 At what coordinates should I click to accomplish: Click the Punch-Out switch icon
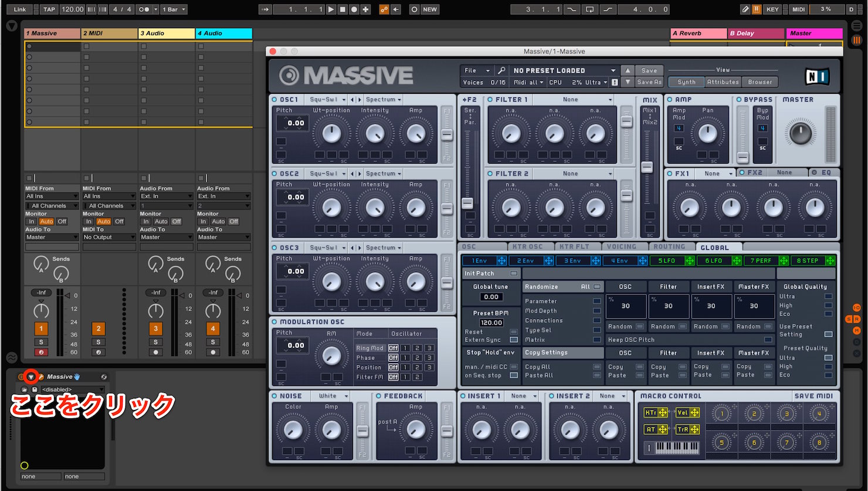pos(609,9)
